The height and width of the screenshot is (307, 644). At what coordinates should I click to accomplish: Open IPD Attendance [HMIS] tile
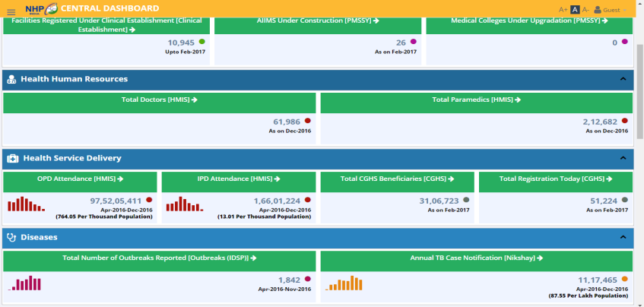click(239, 179)
